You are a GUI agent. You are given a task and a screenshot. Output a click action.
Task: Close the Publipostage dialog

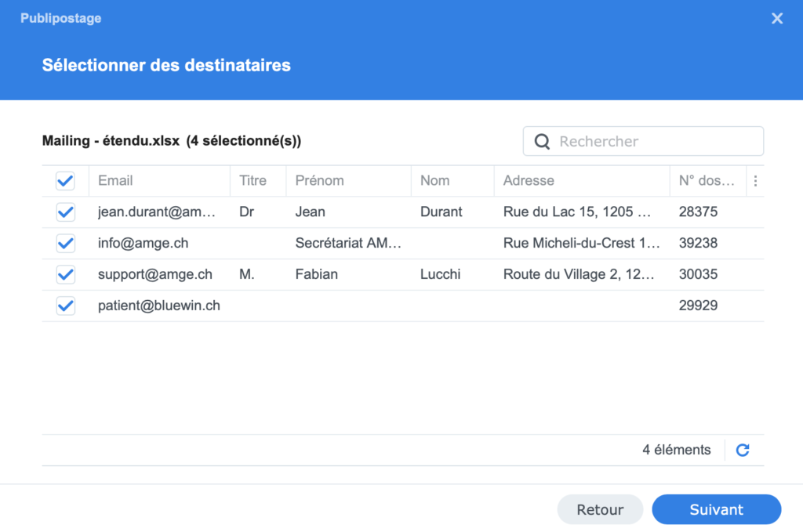777,19
